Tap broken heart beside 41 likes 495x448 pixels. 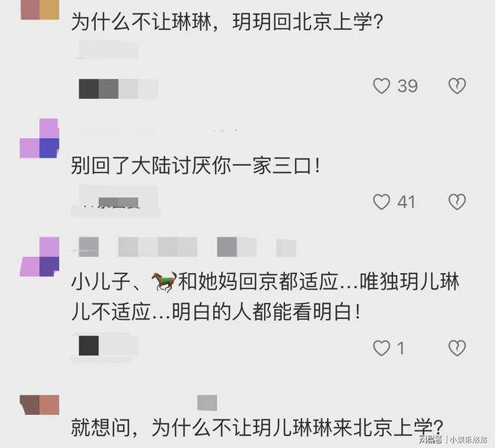tap(457, 202)
